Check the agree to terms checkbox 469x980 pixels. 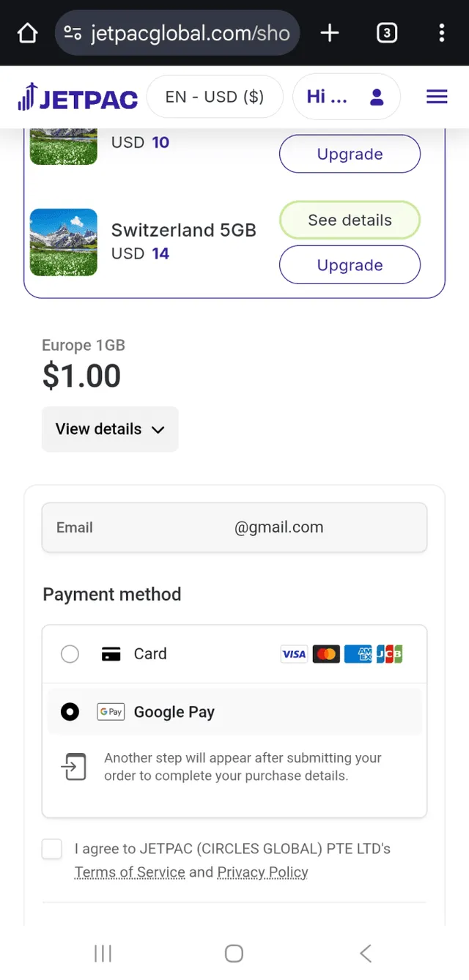(51, 850)
